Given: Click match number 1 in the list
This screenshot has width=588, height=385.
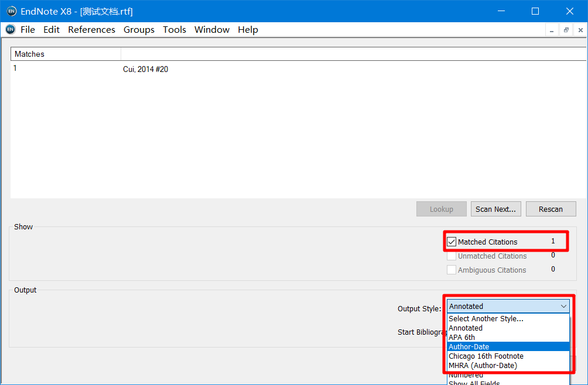Looking at the screenshot, I should click(x=15, y=68).
